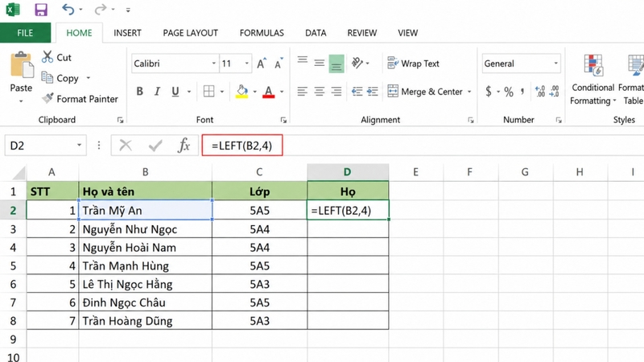This screenshot has height=362, width=644.
Task: Open the General number format dropdown
Action: click(555, 64)
